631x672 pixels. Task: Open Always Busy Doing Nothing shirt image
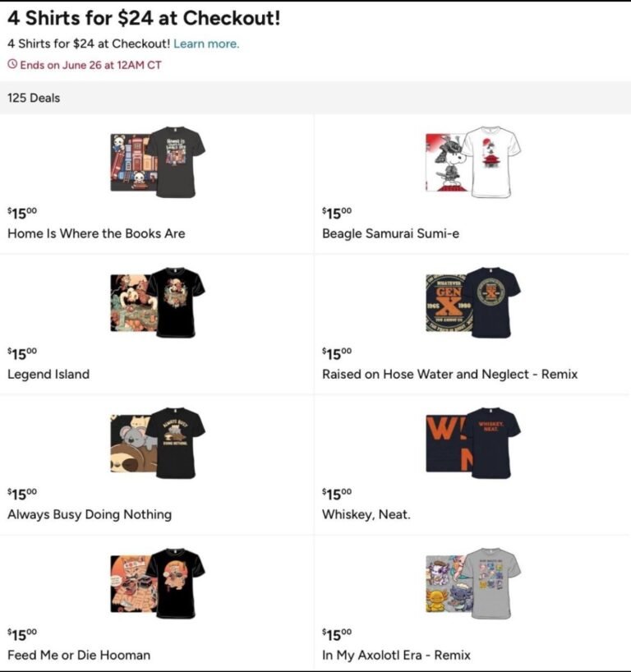[158, 443]
